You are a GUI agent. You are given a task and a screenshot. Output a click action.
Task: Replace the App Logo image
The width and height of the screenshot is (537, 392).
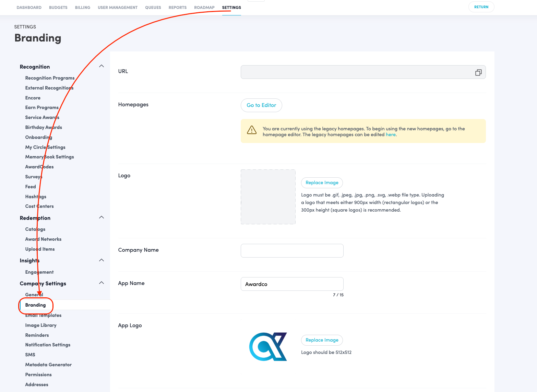(x=322, y=340)
